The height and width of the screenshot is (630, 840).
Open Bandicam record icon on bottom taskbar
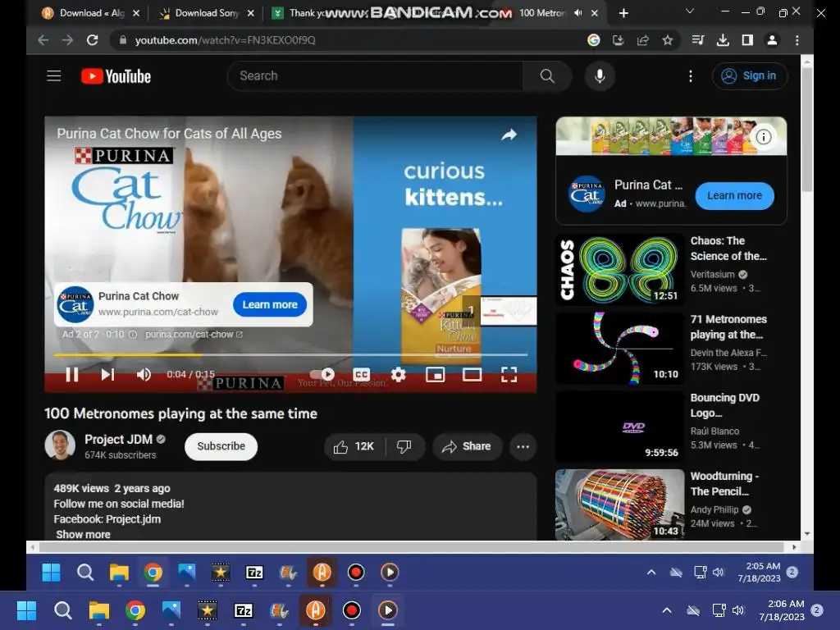351,610
